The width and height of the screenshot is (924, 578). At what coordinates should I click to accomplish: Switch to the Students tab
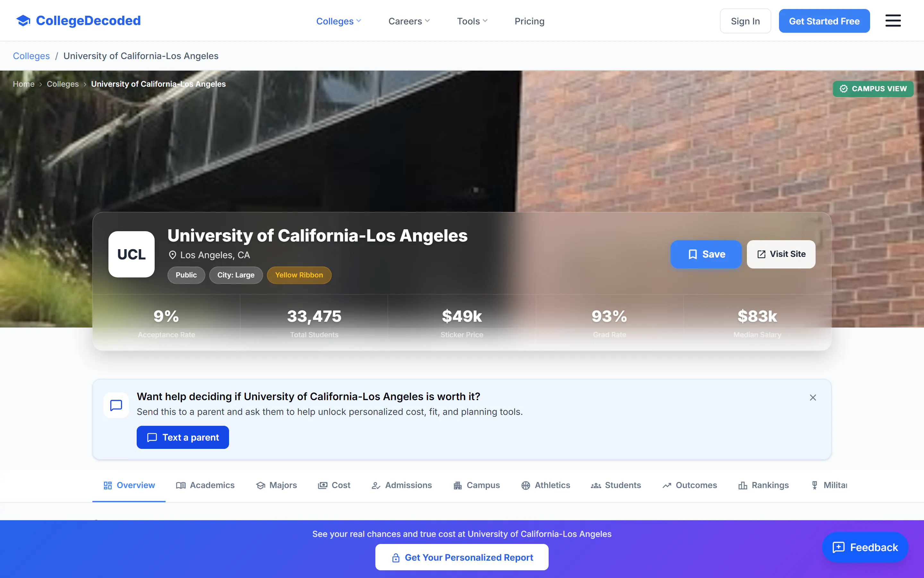[616, 486]
